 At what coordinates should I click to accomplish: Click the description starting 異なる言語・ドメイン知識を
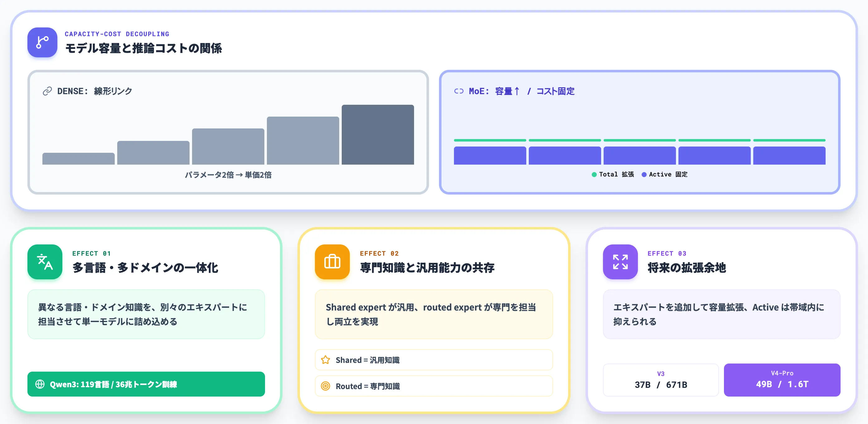[142, 314]
